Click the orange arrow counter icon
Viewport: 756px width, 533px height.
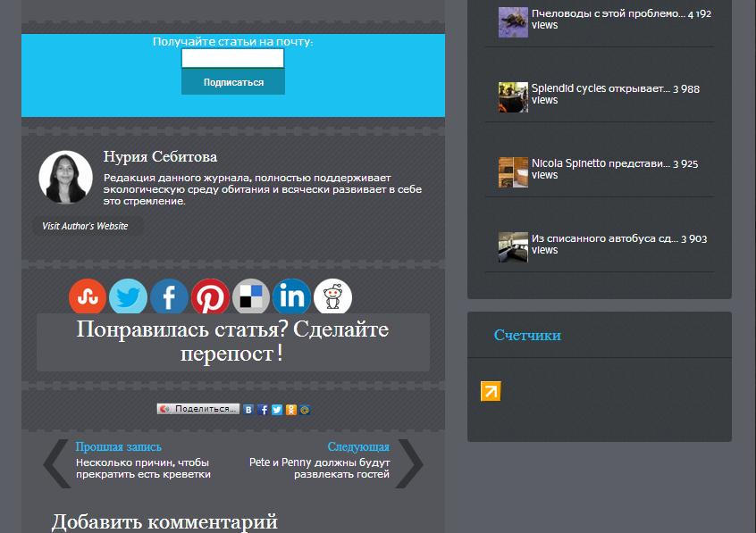[x=491, y=391]
